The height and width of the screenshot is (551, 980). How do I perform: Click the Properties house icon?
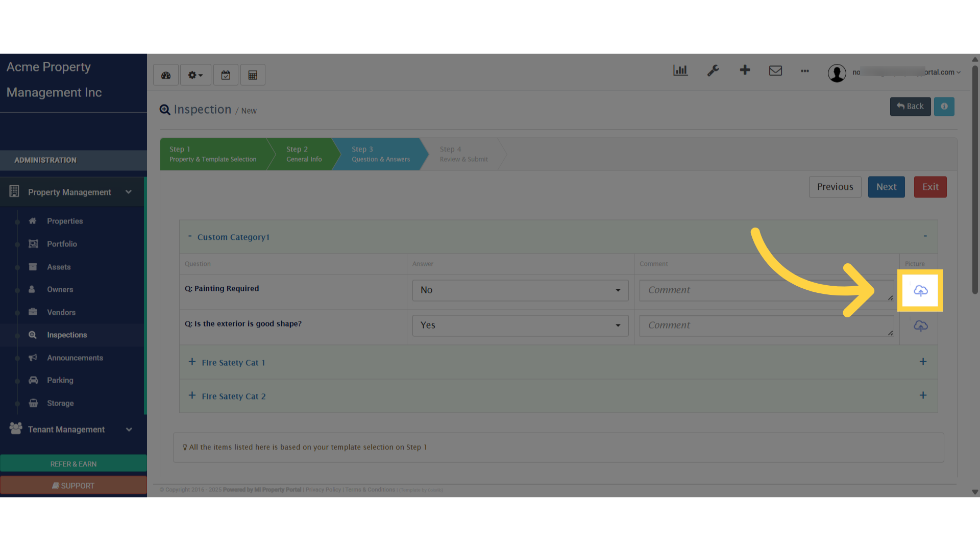click(33, 221)
